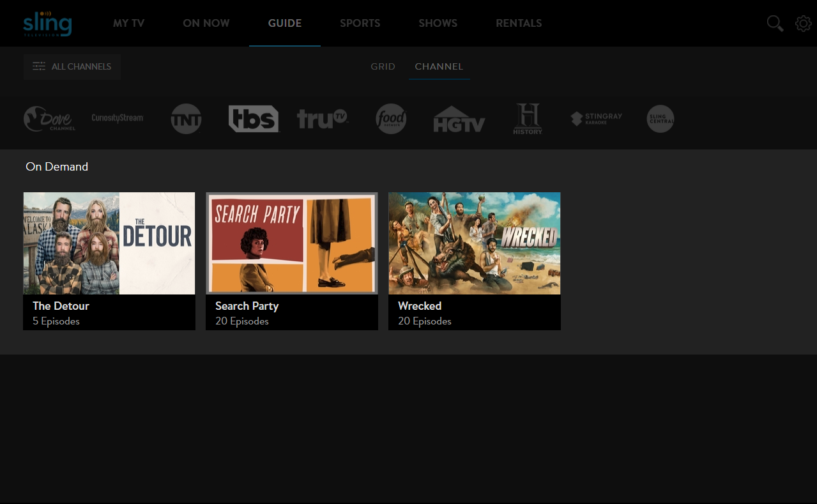Screen dimensions: 817x504
Task: Click the On Demand section heading
Action: coord(57,167)
